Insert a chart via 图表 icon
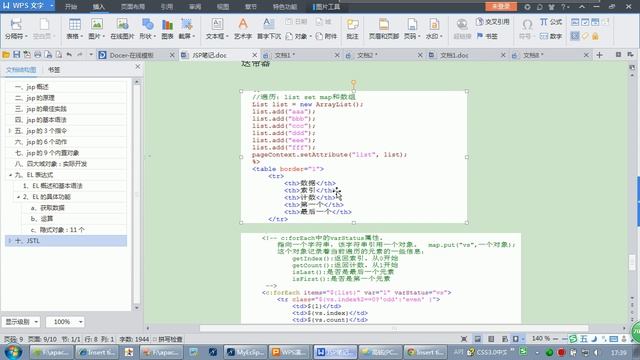Viewport: 640px width, 360px height. [167, 29]
